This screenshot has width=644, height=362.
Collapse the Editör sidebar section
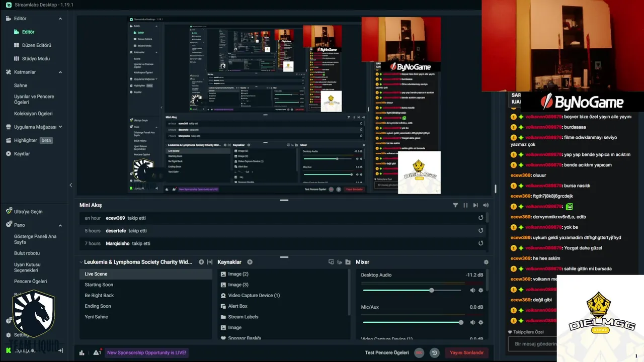(60, 19)
